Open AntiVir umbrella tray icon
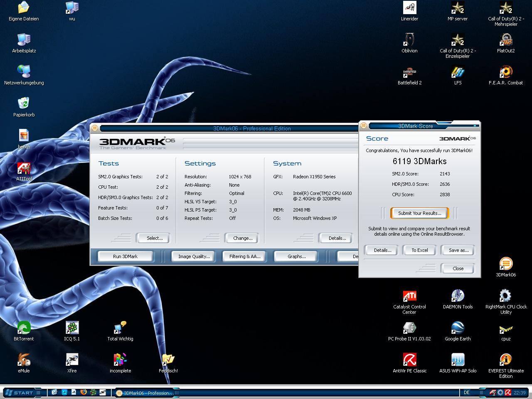The height and width of the screenshot is (399, 532). coord(507,392)
